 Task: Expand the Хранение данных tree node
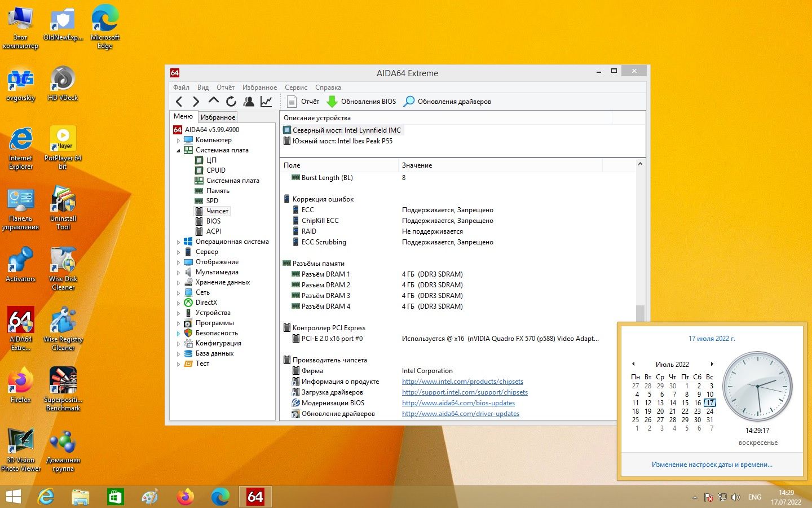pyautogui.click(x=179, y=283)
